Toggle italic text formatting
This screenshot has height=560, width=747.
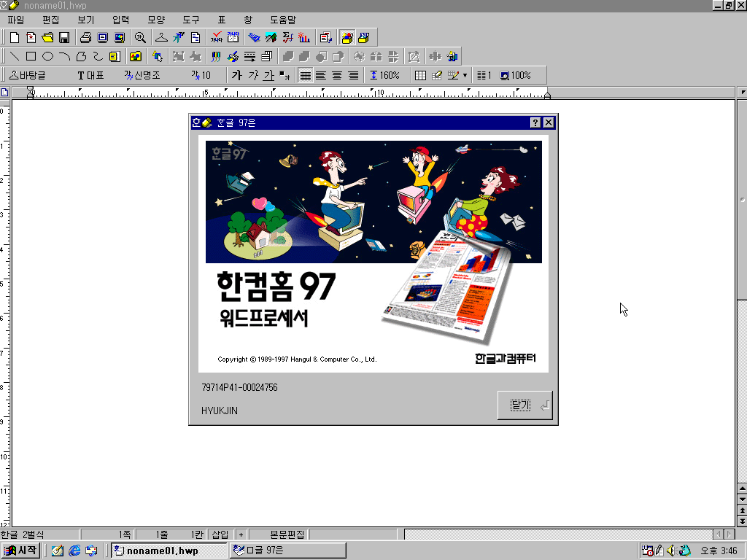point(253,75)
